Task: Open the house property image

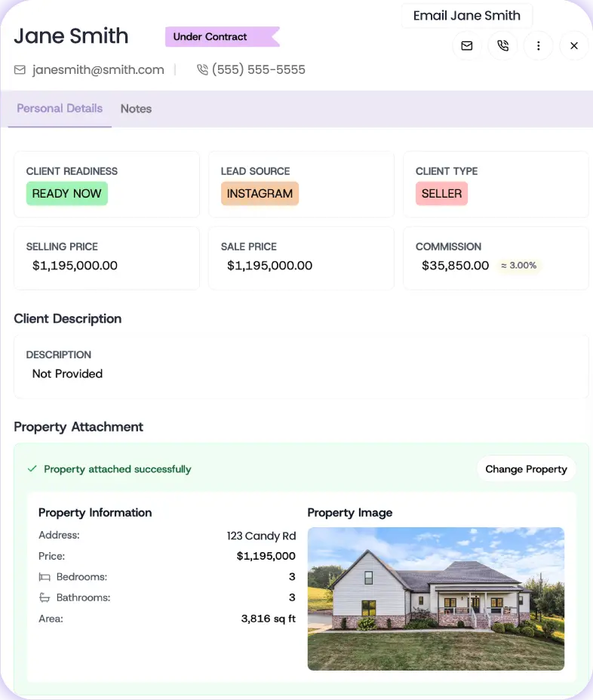Action: point(435,598)
